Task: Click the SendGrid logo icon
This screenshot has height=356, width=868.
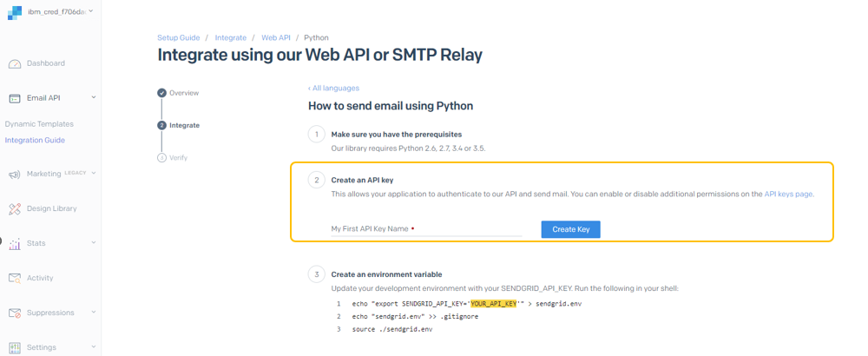Action: [x=14, y=12]
